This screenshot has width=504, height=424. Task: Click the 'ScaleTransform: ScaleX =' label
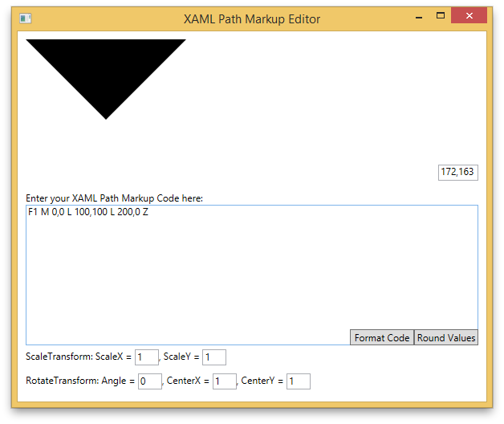click(79, 357)
